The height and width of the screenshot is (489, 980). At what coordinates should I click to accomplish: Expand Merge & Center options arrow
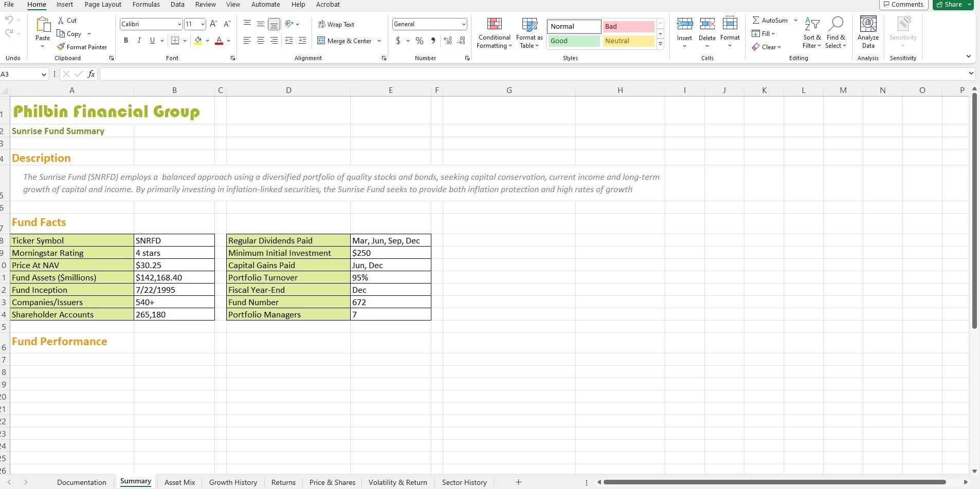point(379,41)
